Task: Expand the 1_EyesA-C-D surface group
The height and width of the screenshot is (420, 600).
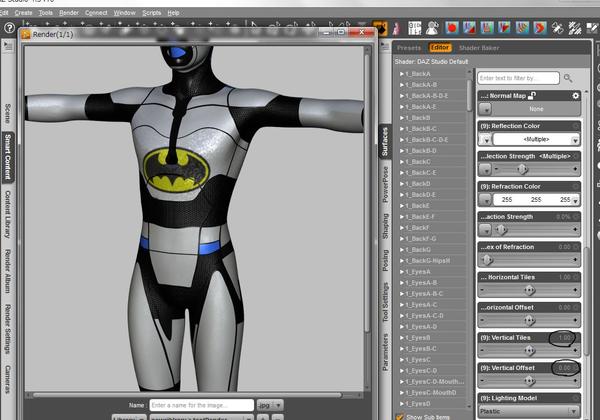Action: tap(402, 316)
